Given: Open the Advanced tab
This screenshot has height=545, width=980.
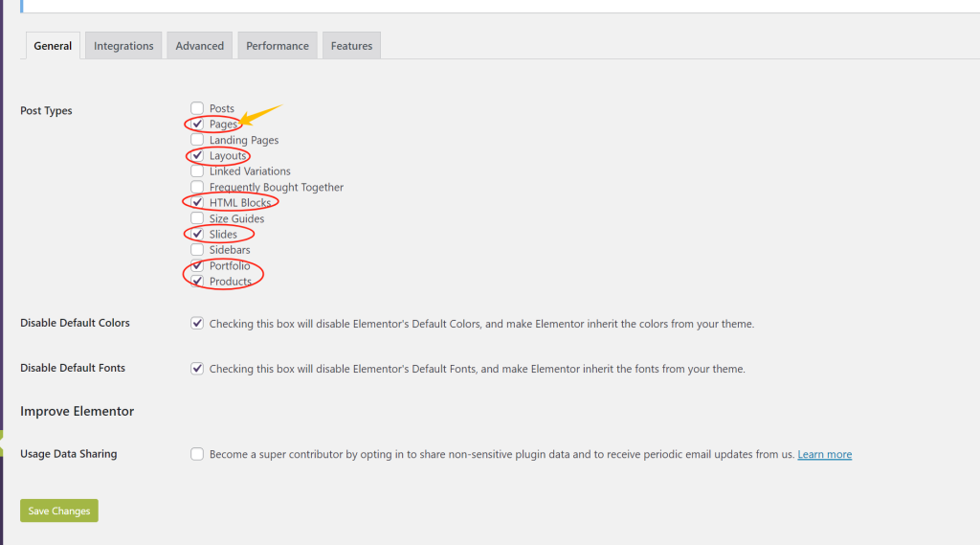Looking at the screenshot, I should pos(199,46).
